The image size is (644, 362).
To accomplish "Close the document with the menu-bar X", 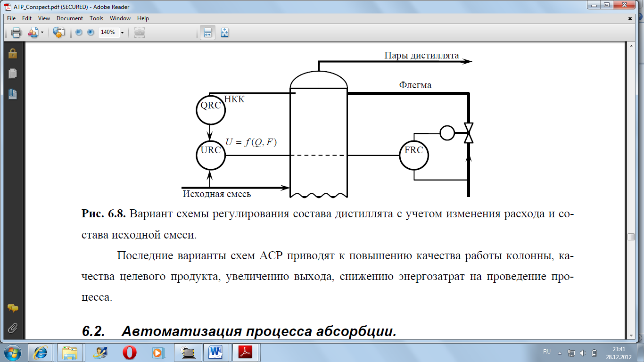I will pos(630,18).
